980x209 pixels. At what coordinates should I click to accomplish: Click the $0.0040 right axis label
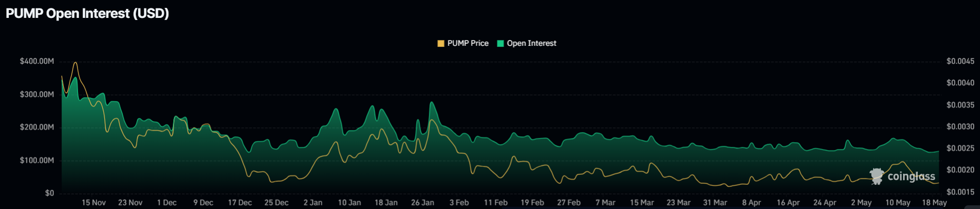961,83
